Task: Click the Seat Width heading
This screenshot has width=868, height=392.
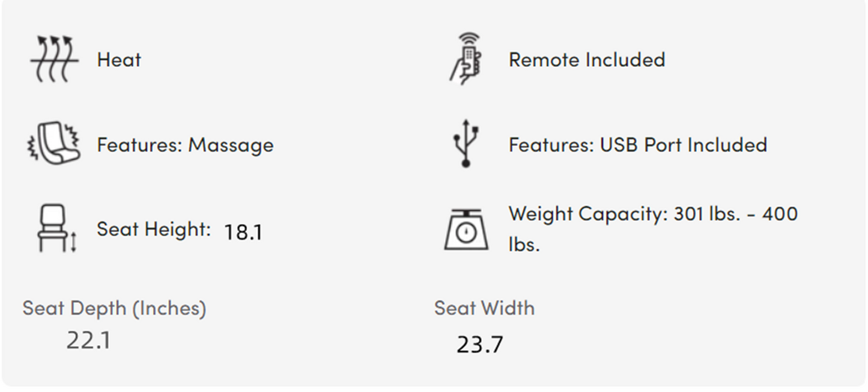Action: (484, 308)
